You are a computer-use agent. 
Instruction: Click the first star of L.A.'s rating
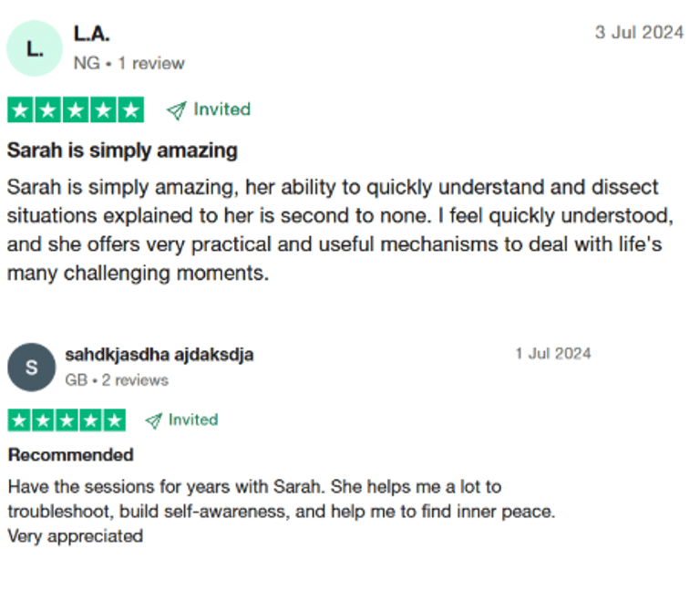(20, 110)
